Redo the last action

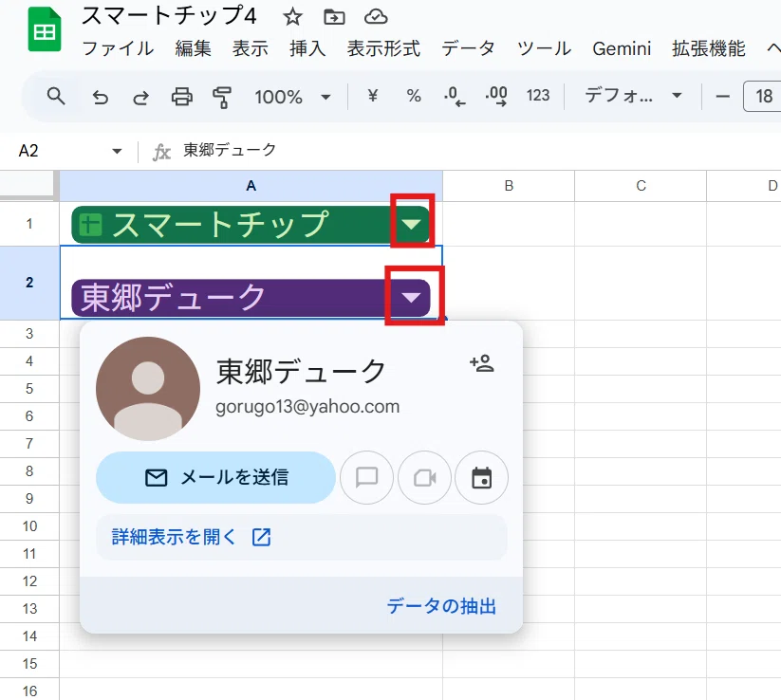click(140, 97)
